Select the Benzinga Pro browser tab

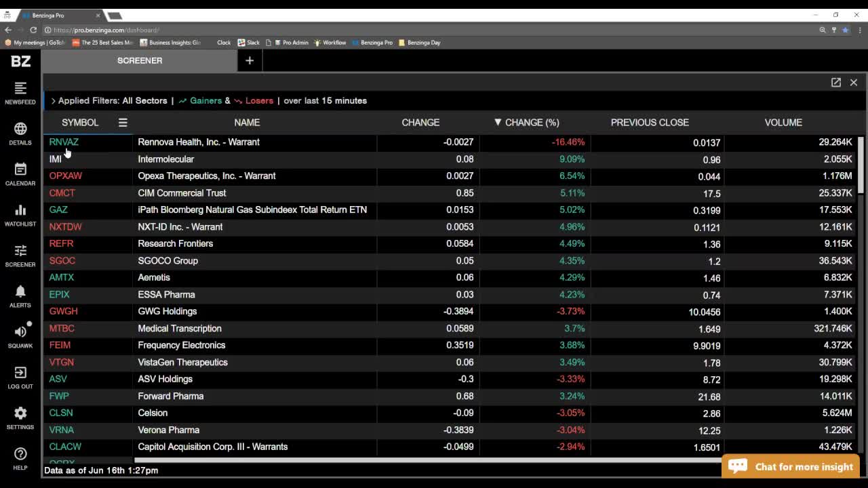point(60,15)
